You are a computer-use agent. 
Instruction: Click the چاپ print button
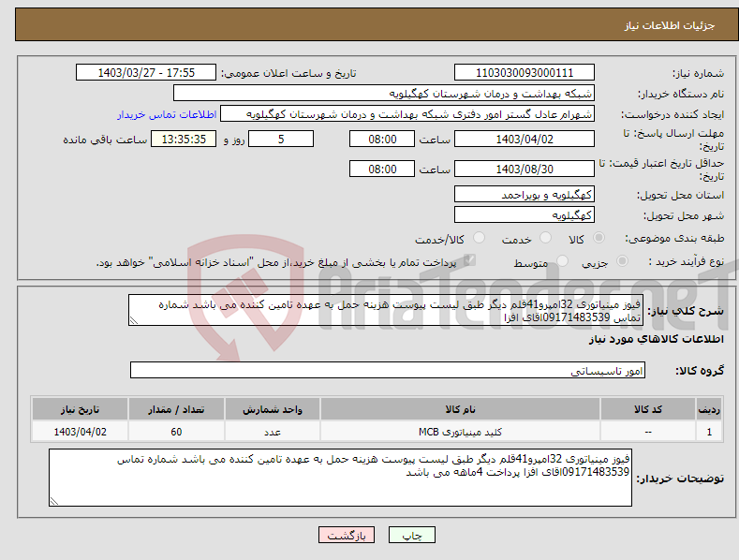[x=412, y=535]
